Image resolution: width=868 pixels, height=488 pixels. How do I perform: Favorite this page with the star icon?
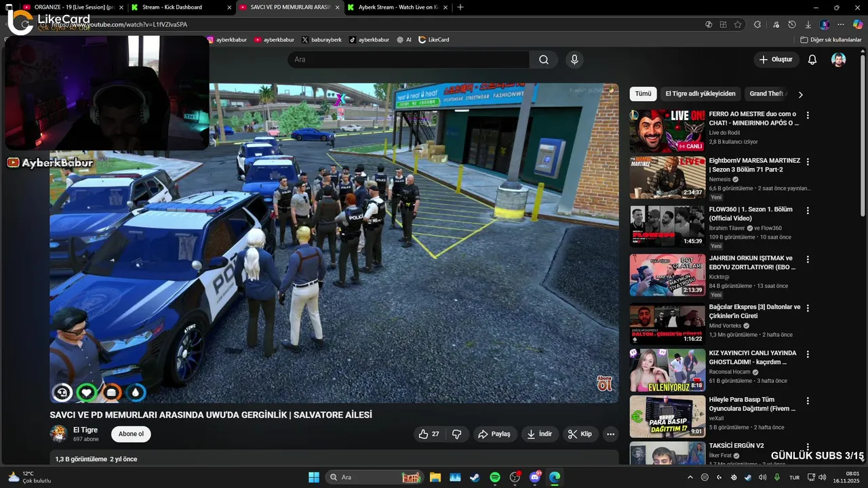[738, 24]
